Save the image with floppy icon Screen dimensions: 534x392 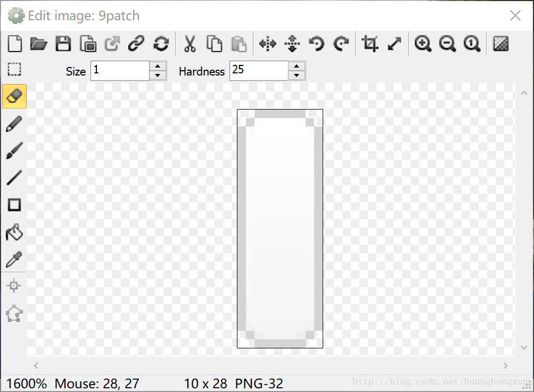[x=63, y=44]
